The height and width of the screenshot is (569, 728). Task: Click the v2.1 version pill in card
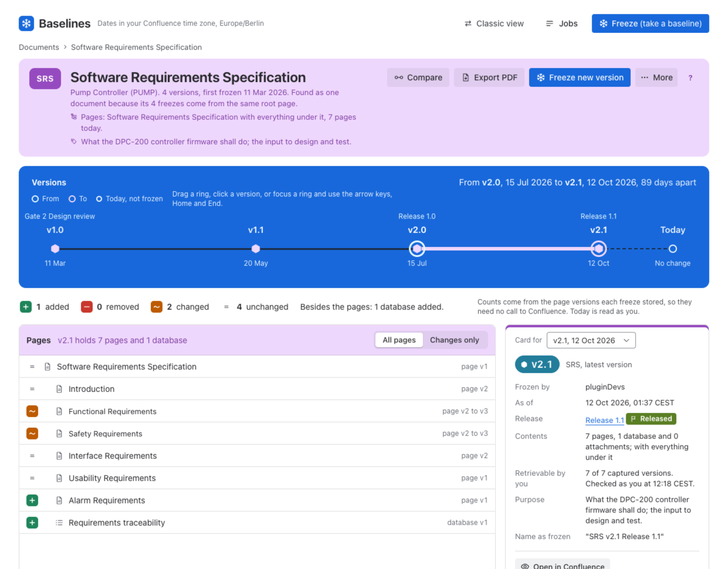[537, 364]
